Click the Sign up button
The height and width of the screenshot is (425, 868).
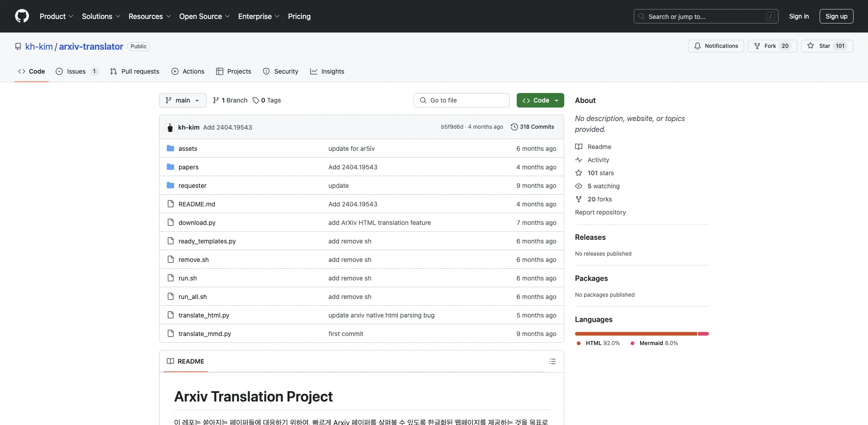(x=836, y=16)
